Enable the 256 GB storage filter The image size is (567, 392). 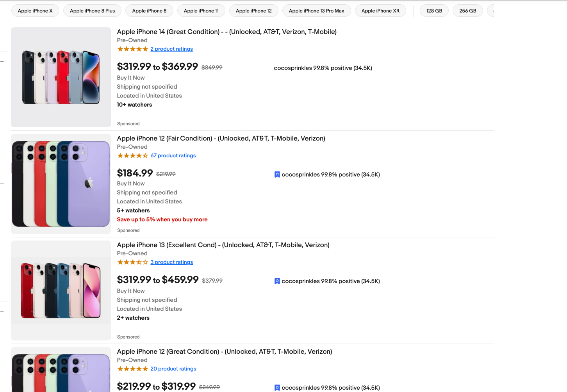[x=467, y=11]
